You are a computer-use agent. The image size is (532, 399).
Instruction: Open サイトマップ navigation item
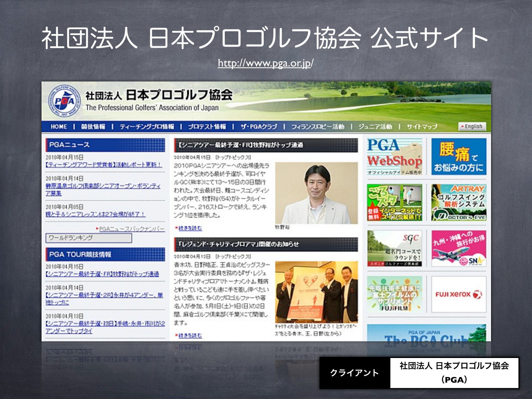tap(422, 127)
